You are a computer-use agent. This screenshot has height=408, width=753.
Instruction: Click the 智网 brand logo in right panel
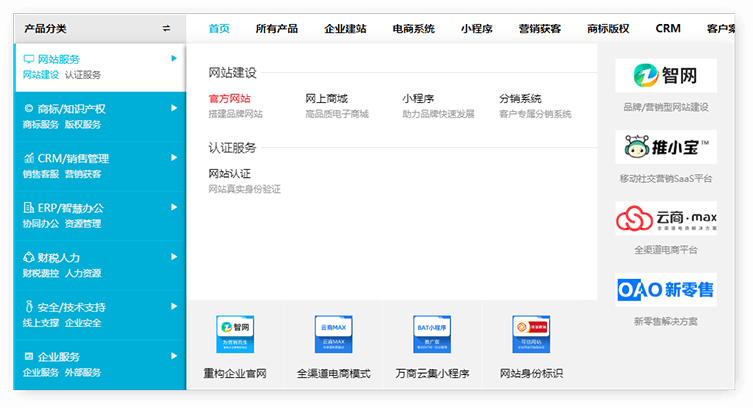coord(666,77)
